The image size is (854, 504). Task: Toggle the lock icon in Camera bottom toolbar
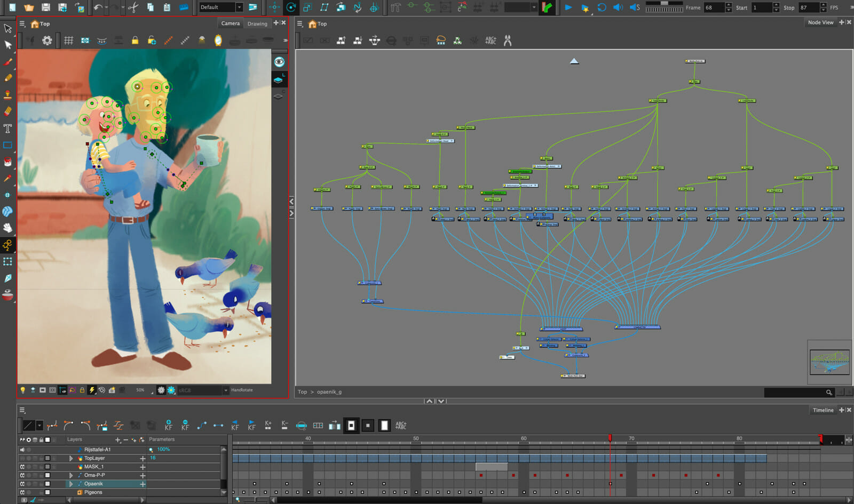coord(82,390)
